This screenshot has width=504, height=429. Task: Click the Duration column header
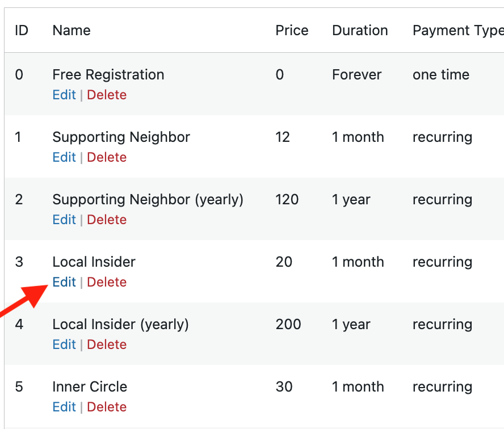360,30
